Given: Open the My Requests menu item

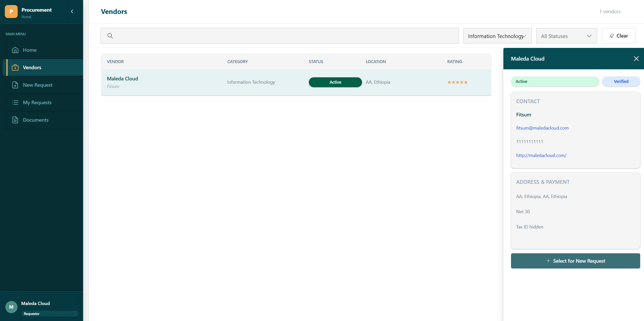Looking at the screenshot, I should tap(43, 102).
